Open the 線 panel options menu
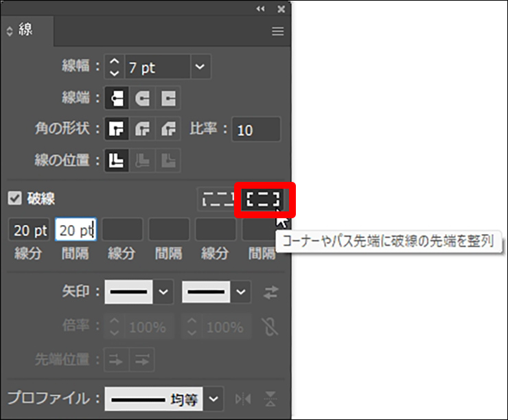 [277, 32]
